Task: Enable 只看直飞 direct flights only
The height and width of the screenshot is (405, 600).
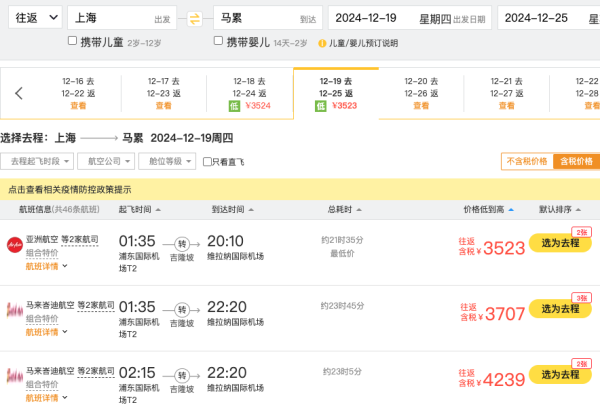Action: point(207,162)
